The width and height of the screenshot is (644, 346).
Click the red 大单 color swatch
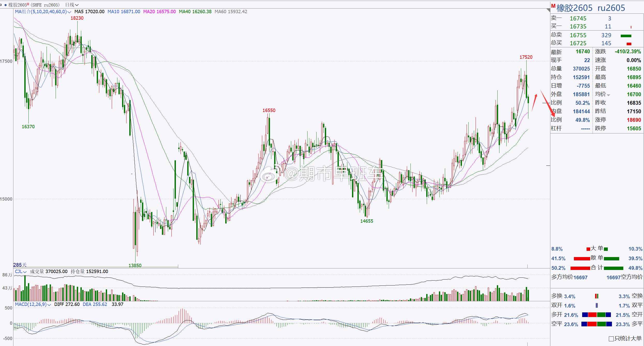[x=588, y=249]
